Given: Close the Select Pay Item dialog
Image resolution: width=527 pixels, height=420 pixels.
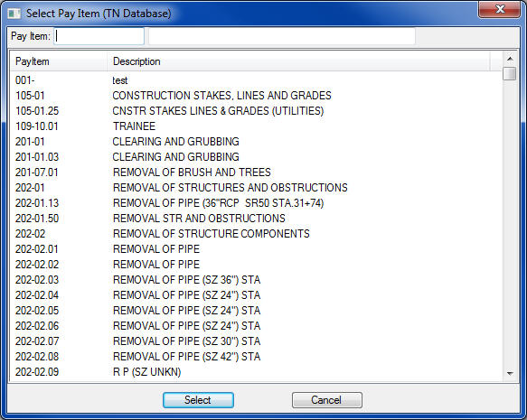Looking at the screenshot, I should click(x=499, y=9).
